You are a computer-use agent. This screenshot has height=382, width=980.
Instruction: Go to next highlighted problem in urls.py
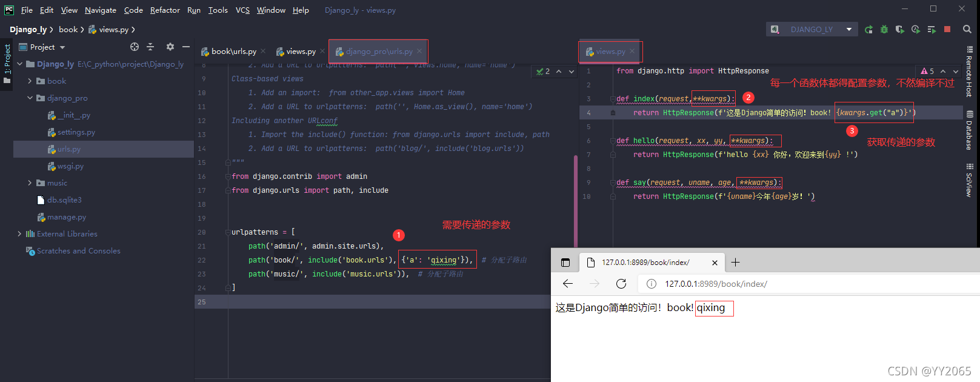571,72
